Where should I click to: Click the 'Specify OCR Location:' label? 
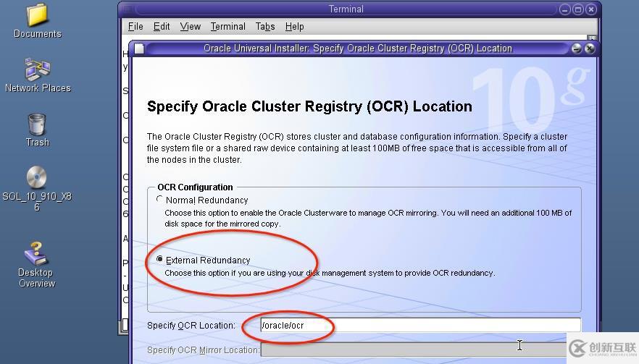(191, 326)
